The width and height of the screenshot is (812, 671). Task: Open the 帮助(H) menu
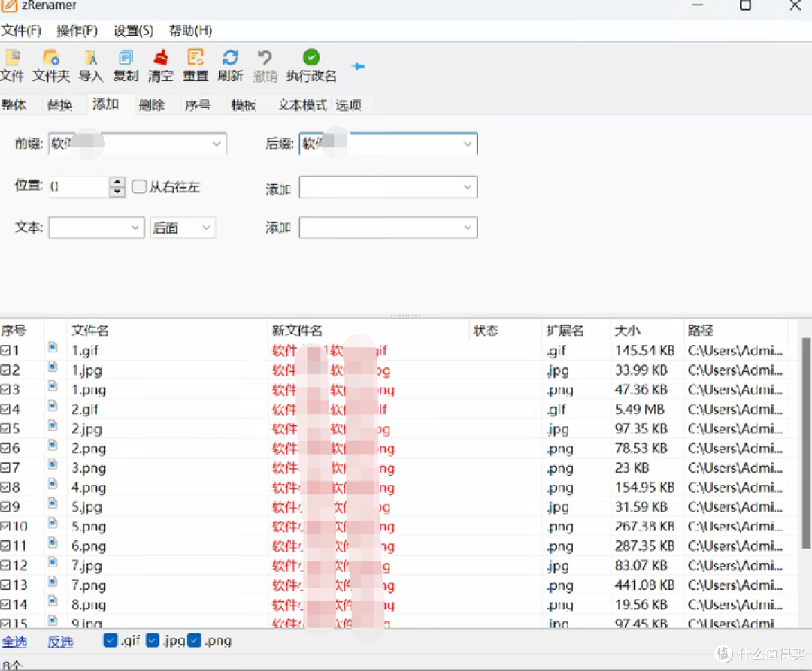[190, 31]
